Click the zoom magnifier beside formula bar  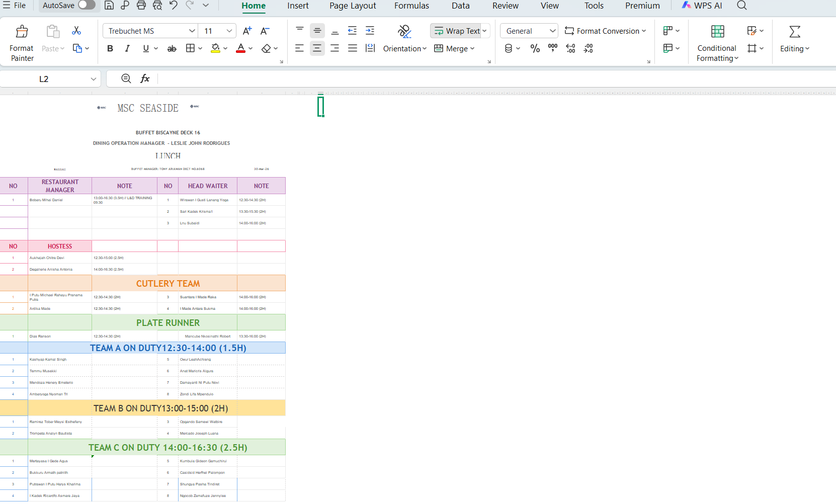pyautogui.click(x=126, y=78)
